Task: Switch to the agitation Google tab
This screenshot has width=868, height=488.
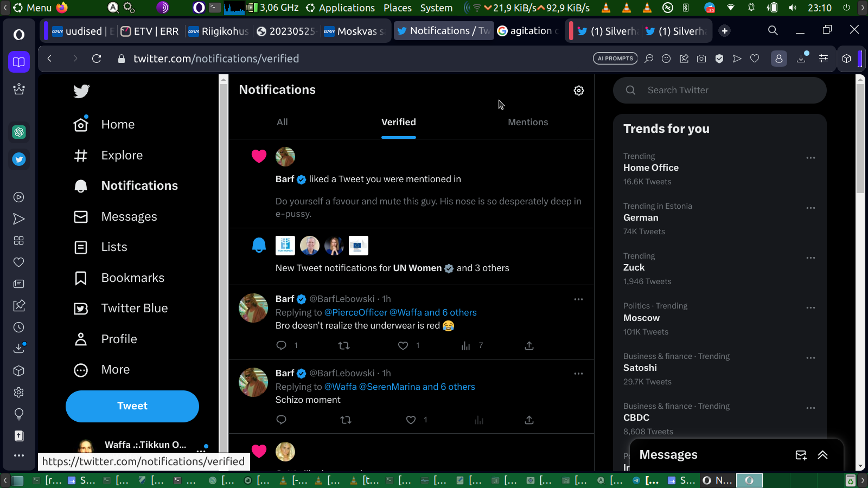Action: click(x=528, y=31)
